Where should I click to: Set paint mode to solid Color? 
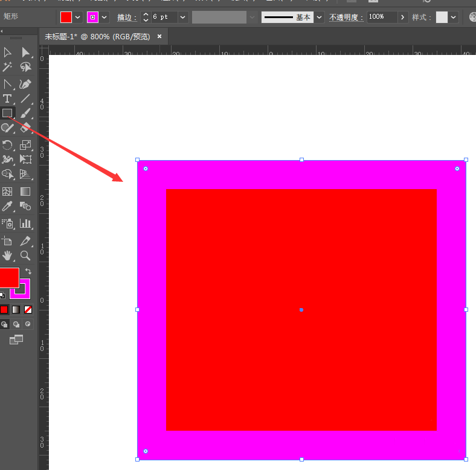4,309
